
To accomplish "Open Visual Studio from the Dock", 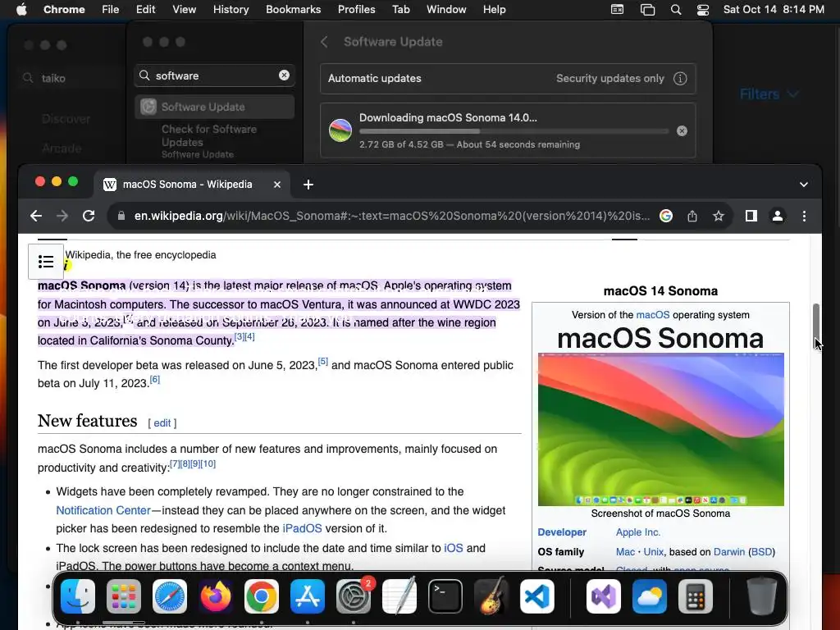I will (604, 596).
